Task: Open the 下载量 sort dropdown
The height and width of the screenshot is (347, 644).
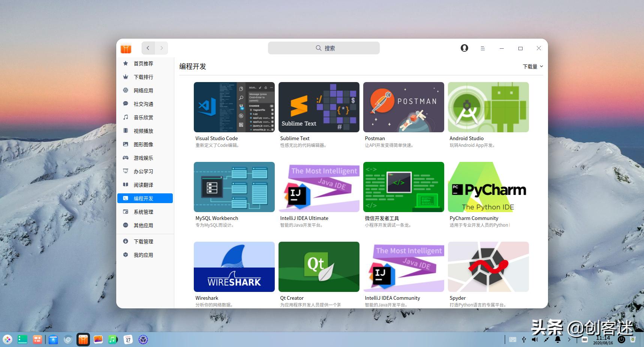Action: tap(532, 66)
